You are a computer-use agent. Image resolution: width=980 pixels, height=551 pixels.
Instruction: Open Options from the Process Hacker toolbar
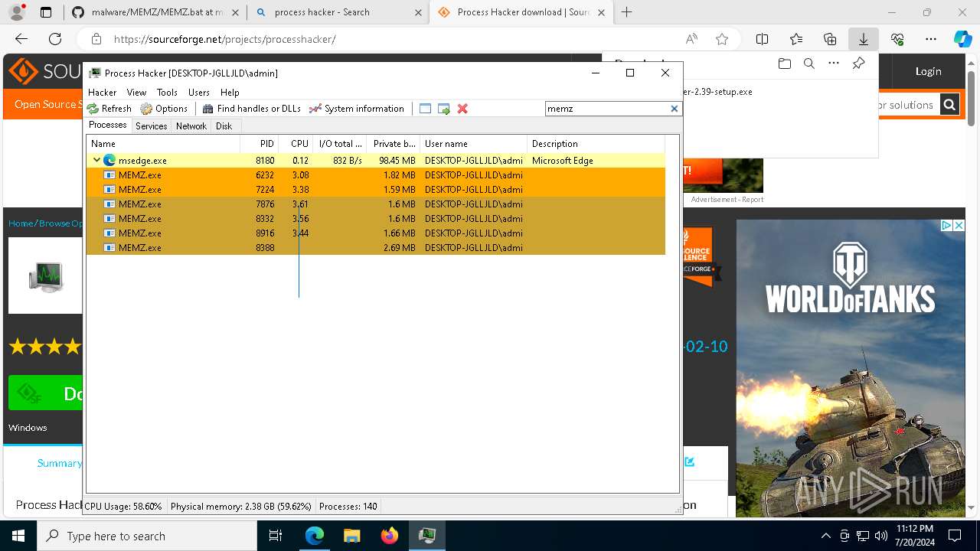[x=164, y=109]
